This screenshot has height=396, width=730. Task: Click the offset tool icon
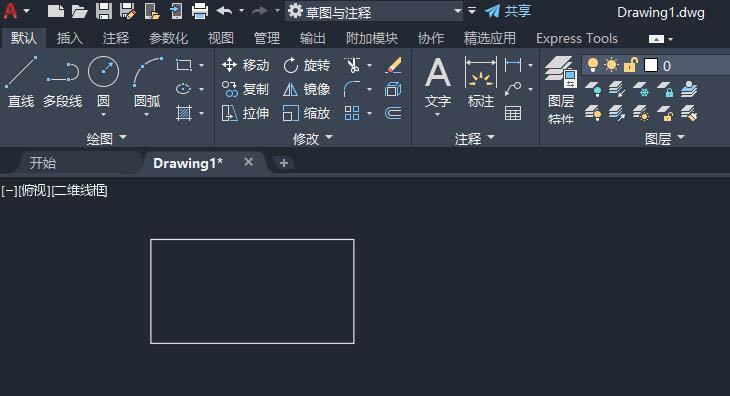click(x=393, y=113)
